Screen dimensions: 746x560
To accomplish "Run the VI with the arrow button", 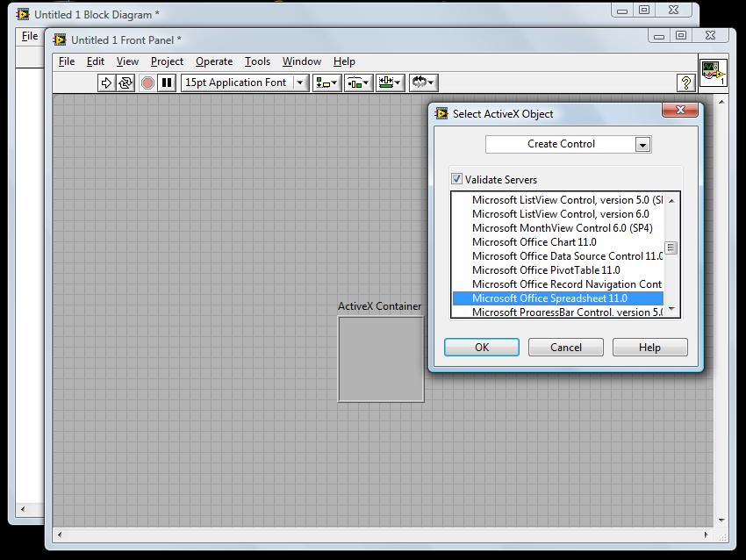I will 106,83.
